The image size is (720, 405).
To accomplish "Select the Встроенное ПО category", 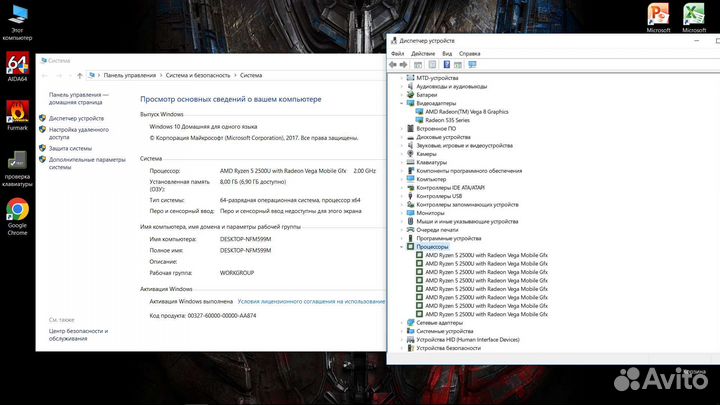I will pos(436,129).
